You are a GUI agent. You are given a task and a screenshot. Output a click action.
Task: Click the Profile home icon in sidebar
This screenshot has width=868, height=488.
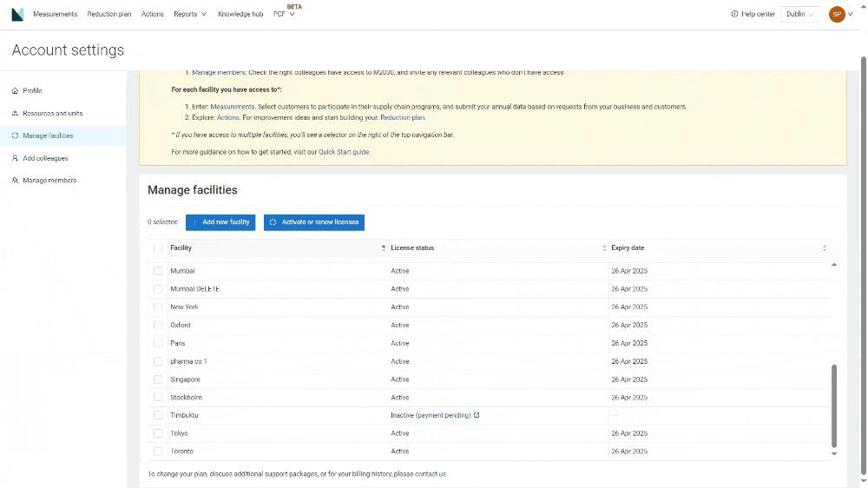pyautogui.click(x=16, y=90)
